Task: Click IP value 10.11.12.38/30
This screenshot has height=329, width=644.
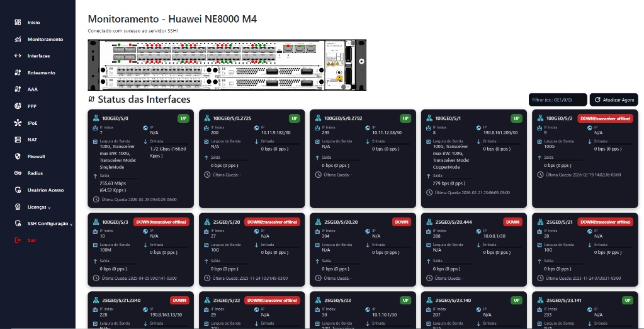Action: point(388,133)
